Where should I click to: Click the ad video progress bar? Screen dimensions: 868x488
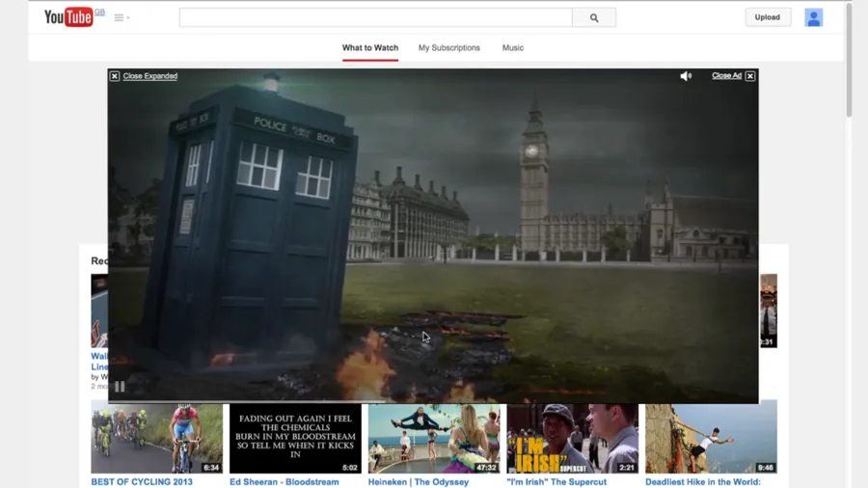433,401
